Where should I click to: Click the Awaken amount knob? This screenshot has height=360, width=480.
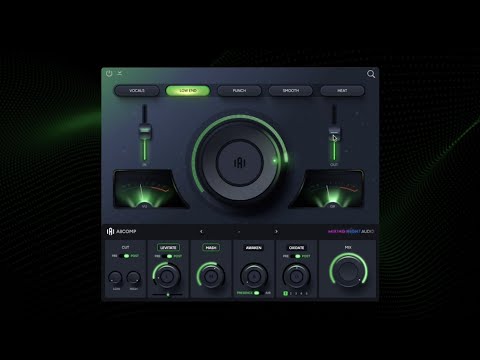tap(254, 276)
